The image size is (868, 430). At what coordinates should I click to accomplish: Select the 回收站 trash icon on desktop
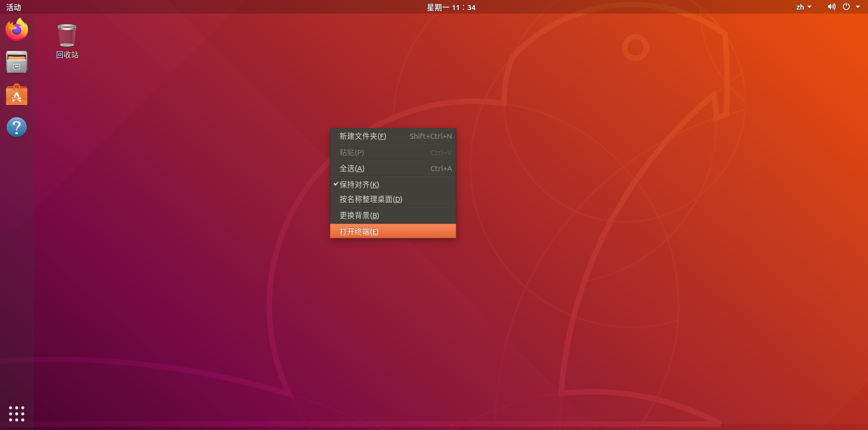[x=67, y=41]
